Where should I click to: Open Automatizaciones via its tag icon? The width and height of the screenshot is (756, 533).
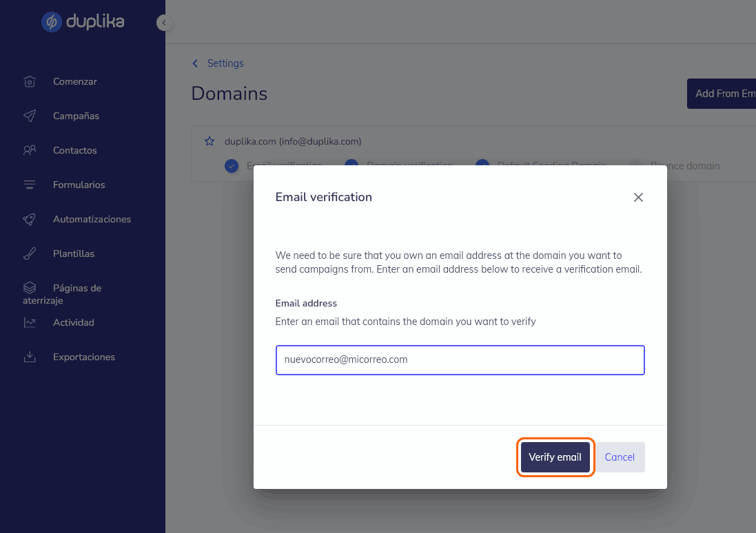click(x=29, y=219)
